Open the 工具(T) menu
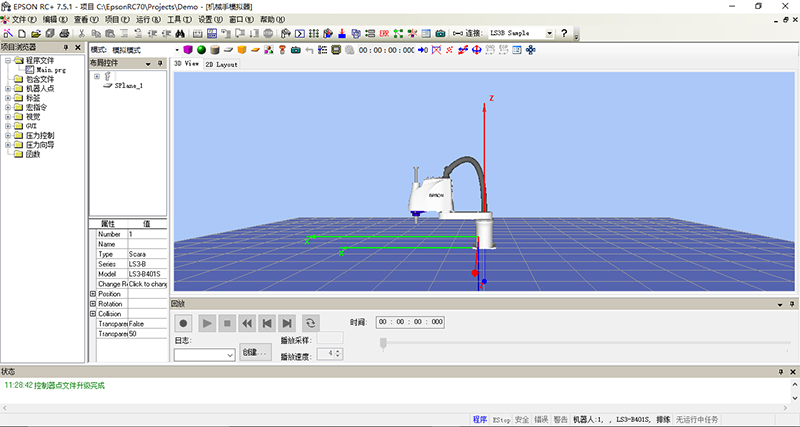The image size is (800, 427). coord(179,19)
